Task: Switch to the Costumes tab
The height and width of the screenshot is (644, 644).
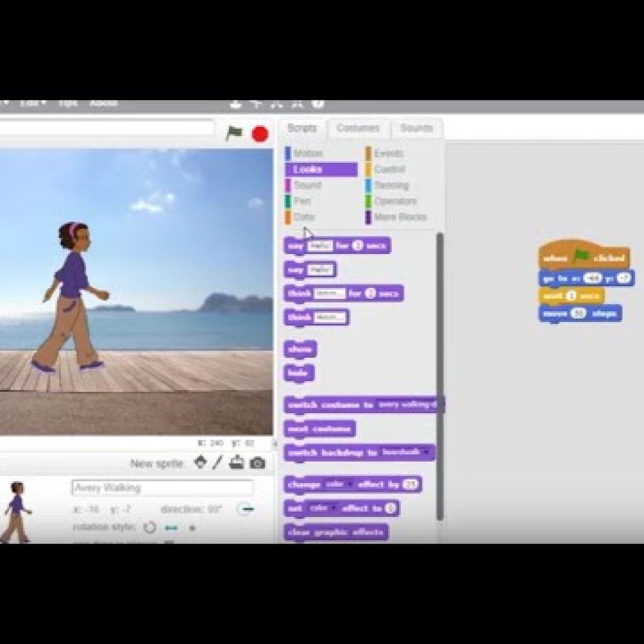Action: (358, 128)
